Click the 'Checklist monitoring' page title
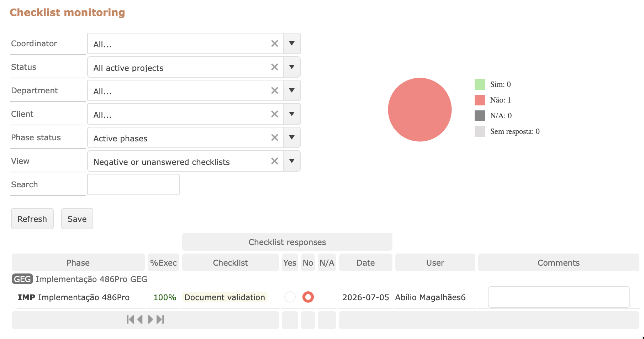 67,12
